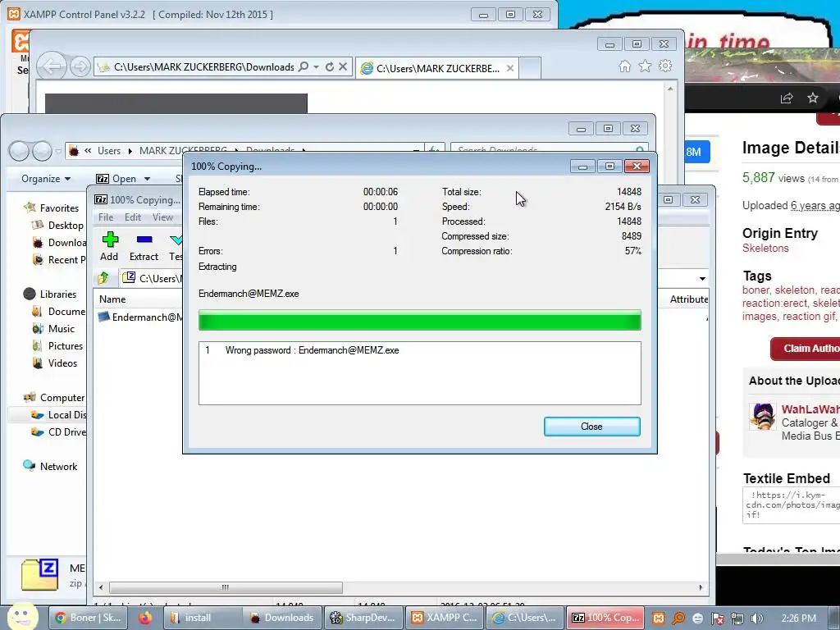This screenshot has height=630, width=840.
Task: Click search magnifier in Internet Explorer address bar
Action: click(304, 67)
